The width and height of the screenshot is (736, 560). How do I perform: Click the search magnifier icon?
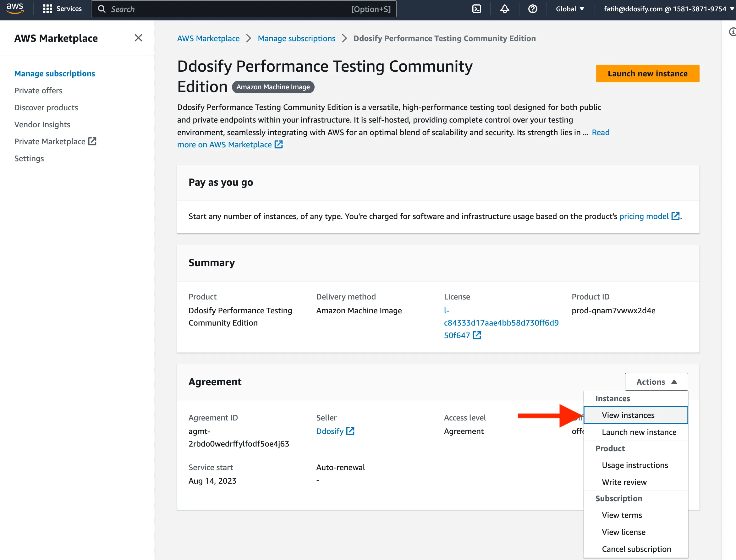(x=102, y=9)
